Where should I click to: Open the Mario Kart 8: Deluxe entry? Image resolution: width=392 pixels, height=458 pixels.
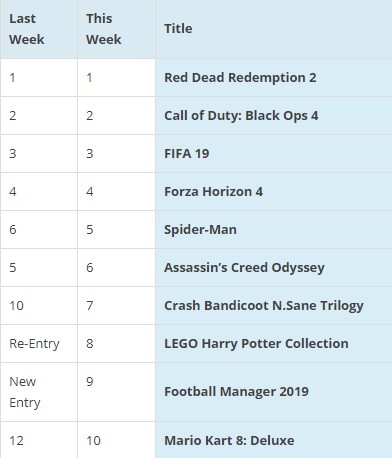(x=229, y=440)
